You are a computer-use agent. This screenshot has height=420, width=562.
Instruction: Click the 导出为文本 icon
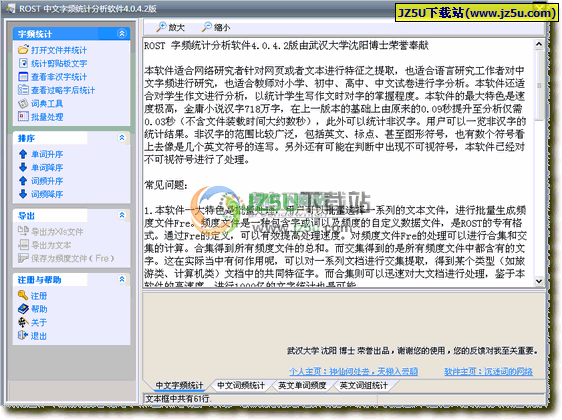click(23, 245)
